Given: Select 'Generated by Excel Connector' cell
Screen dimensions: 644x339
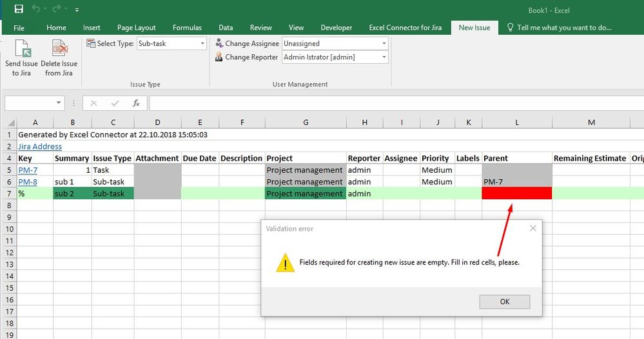Looking at the screenshot, I should 113,135.
